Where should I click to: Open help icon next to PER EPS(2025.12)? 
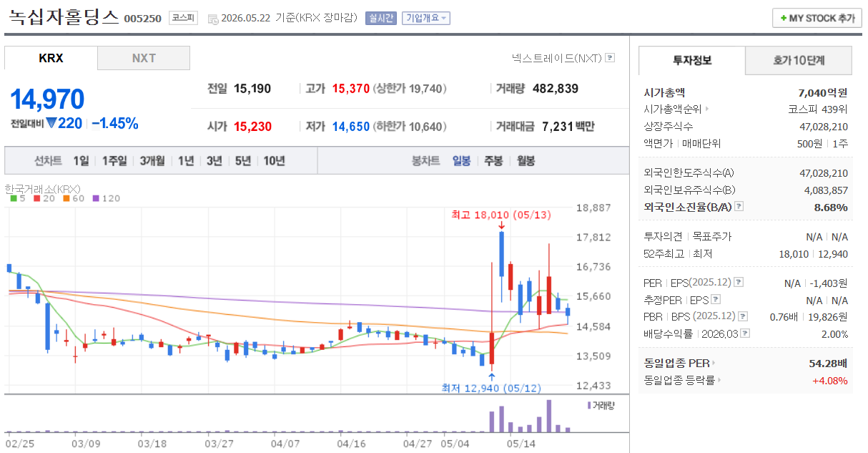(739, 283)
